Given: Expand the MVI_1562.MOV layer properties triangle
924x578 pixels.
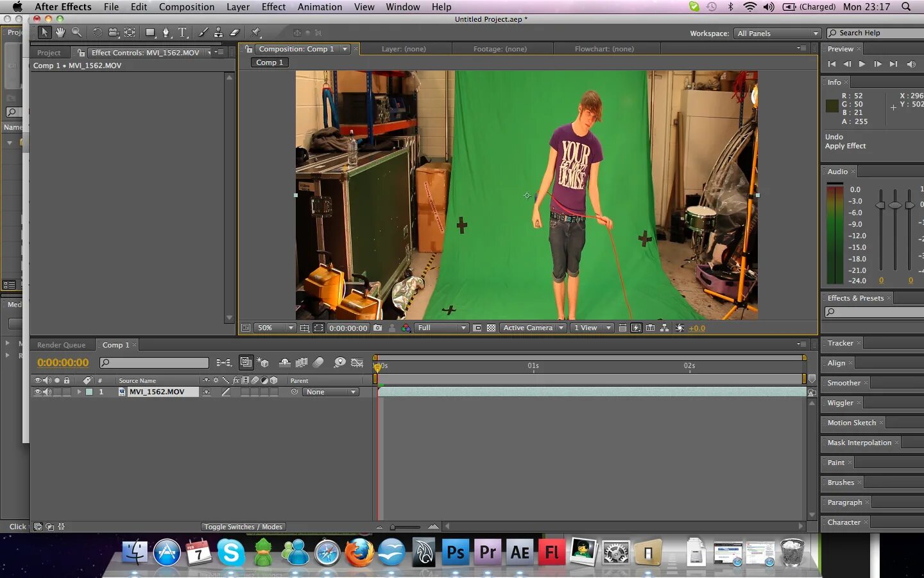Looking at the screenshot, I should pyautogui.click(x=80, y=392).
